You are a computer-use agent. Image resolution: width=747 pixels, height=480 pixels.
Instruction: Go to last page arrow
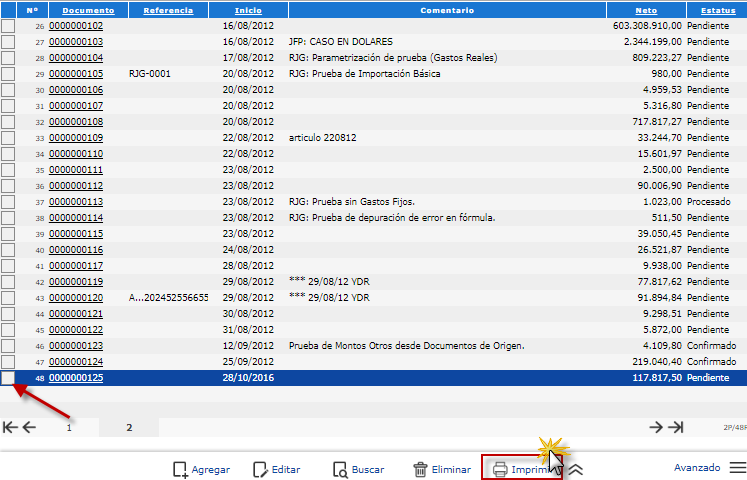pyautogui.click(x=676, y=427)
